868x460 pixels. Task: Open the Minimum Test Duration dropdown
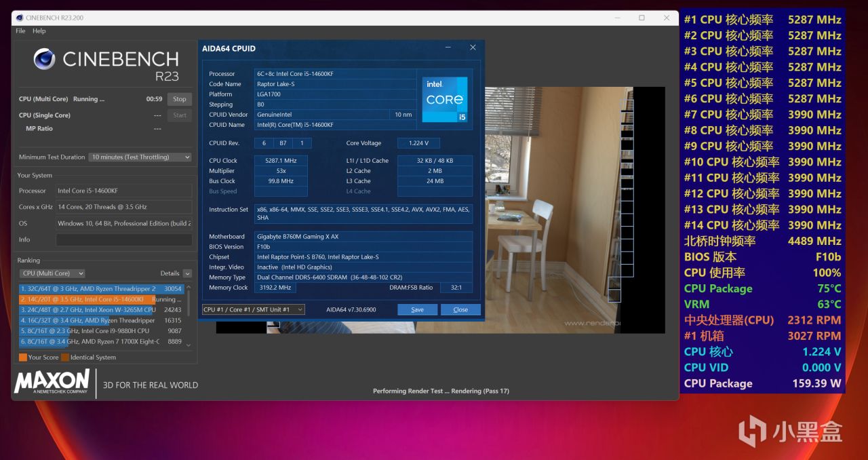[x=140, y=157]
